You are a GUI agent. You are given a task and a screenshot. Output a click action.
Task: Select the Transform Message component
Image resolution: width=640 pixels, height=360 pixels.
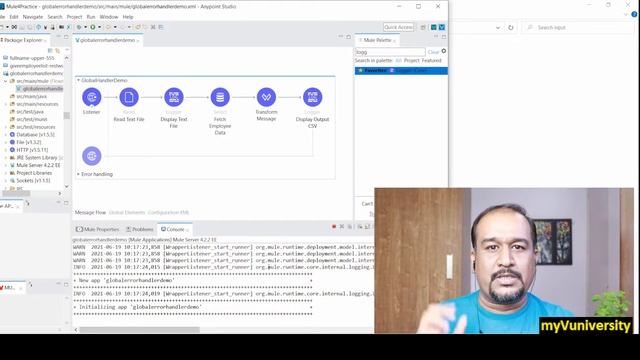pos(266,97)
